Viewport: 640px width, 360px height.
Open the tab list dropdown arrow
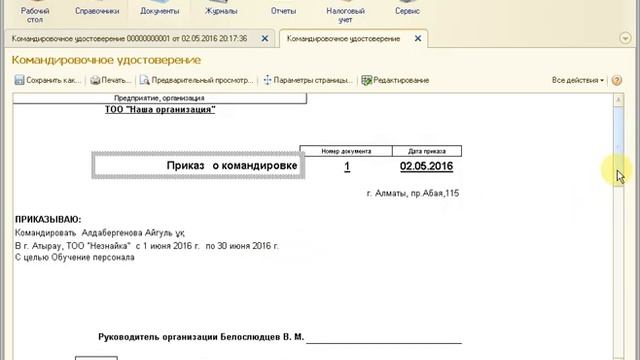coord(625,38)
